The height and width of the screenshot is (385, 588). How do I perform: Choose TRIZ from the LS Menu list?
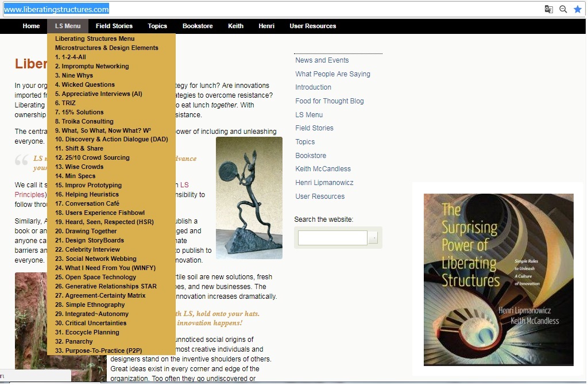pyautogui.click(x=65, y=103)
